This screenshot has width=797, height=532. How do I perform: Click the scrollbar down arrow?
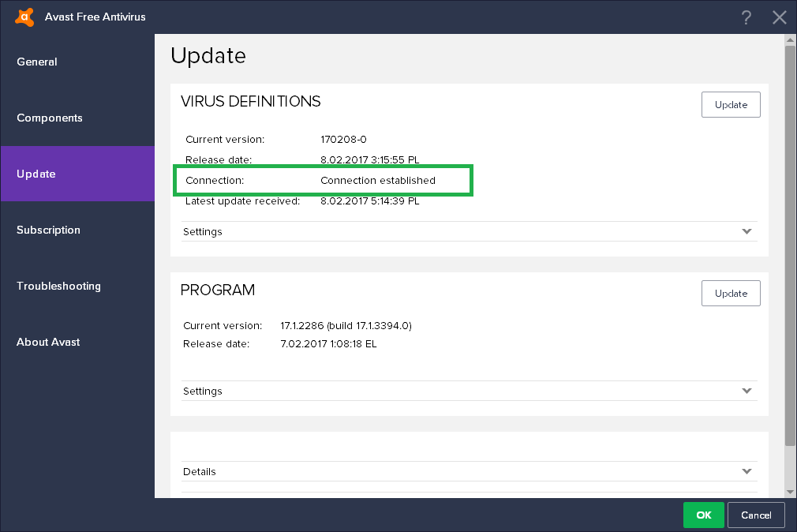click(x=790, y=492)
